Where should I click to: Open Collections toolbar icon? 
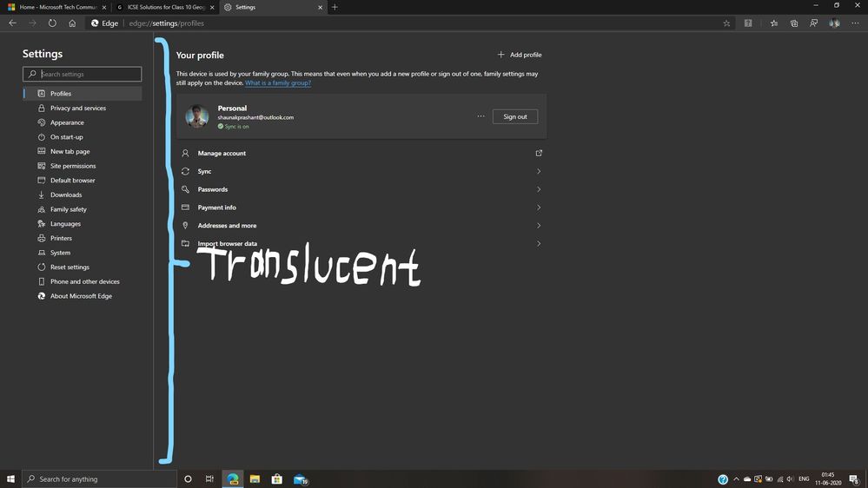coord(794,23)
